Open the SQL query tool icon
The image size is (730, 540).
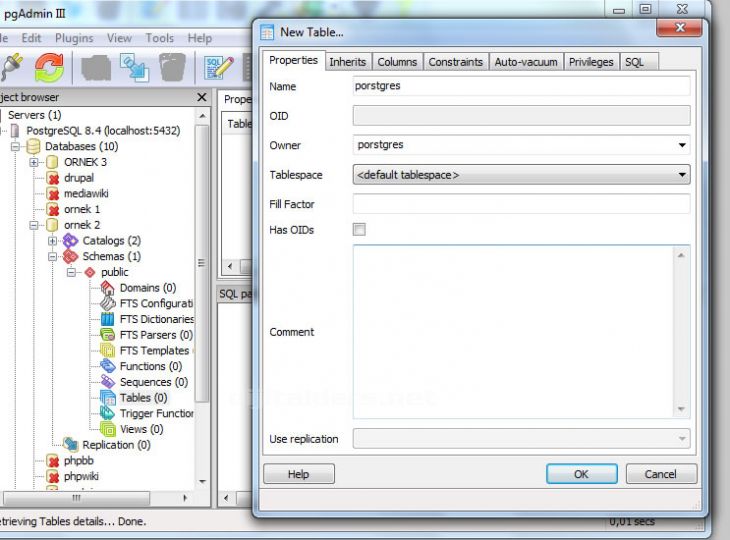click(x=219, y=68)
